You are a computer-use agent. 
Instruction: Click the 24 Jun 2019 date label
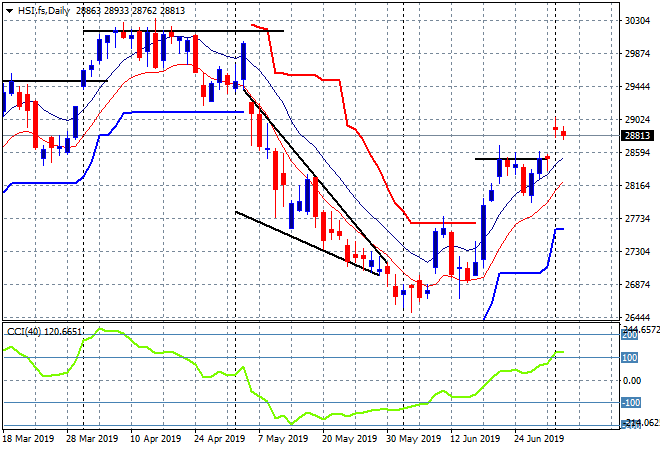click(539, 439)
